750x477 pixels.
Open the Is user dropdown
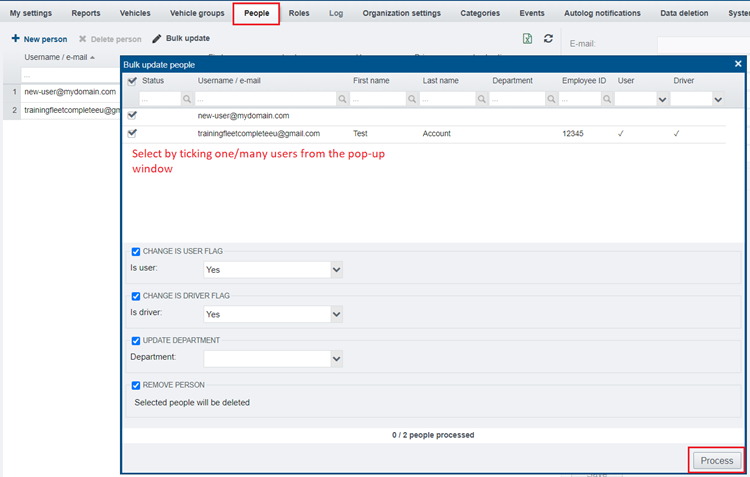tap(336, 270)
